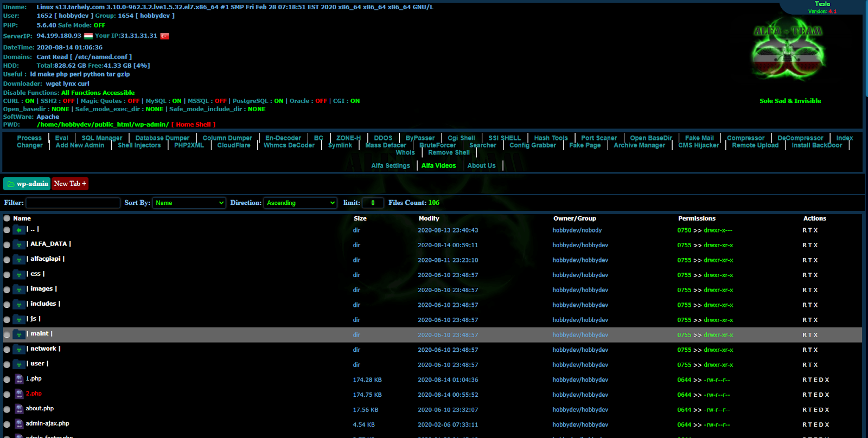The image size is (868, 438).
Task: Click the Turkish flag next to Your IP
Action: (165, 36)
